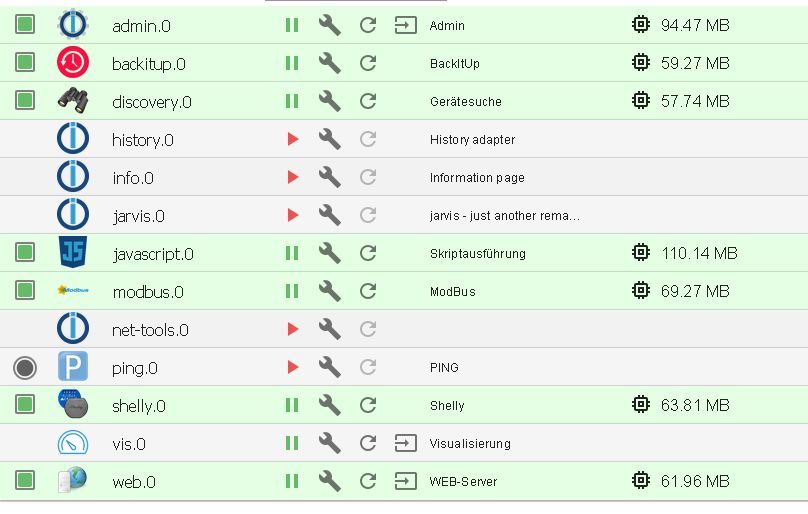Open the Admin web interface link icon
This screenshot has width=808, height=514.
pos(405,25)
